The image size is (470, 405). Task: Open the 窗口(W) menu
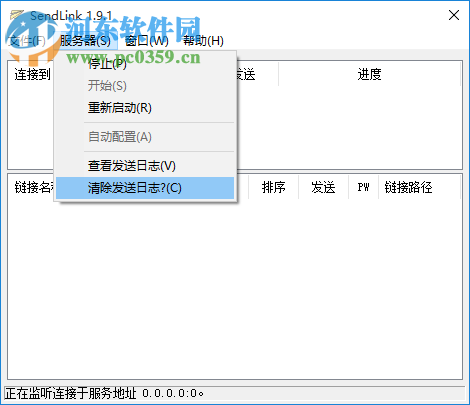pos(147,41)
